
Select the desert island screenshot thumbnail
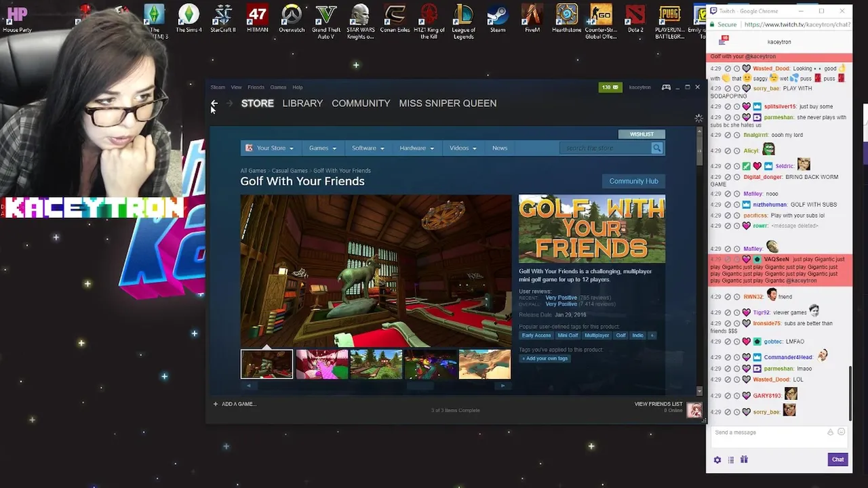pyautogui.click(x=484, y=364)
